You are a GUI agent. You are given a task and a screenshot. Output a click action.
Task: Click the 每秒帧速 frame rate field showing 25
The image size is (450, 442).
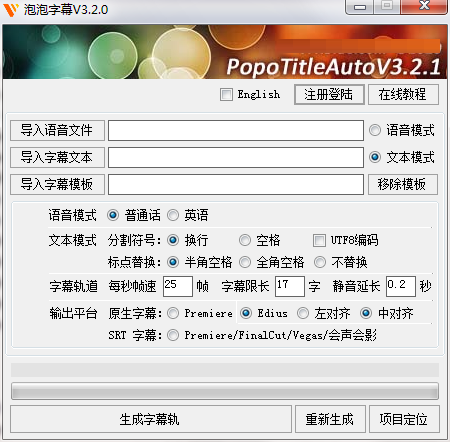[178, 286]
